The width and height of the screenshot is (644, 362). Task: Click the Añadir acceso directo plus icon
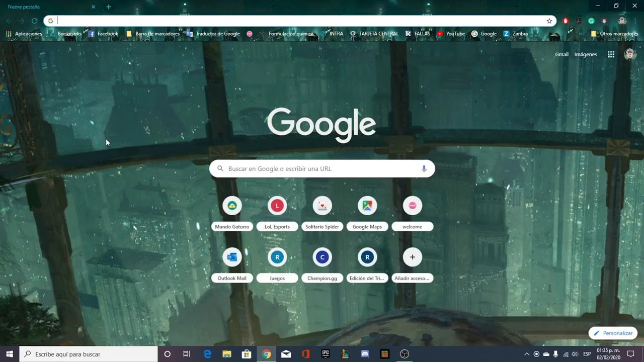pos(413,257)
